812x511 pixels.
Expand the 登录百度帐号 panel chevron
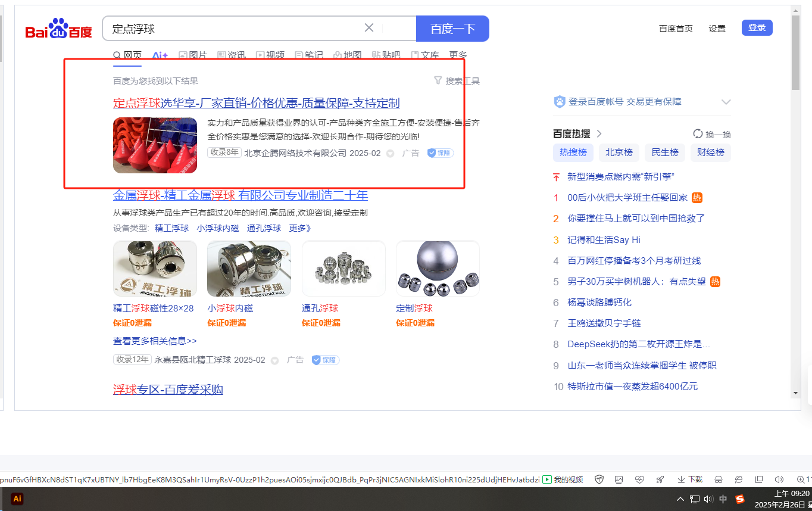point(726,102)
